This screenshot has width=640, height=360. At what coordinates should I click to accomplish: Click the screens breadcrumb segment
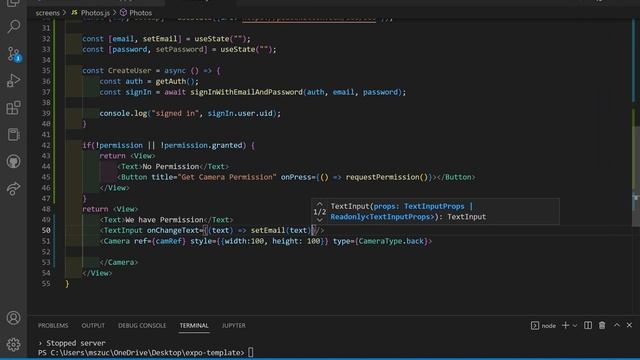pos(47,13)
